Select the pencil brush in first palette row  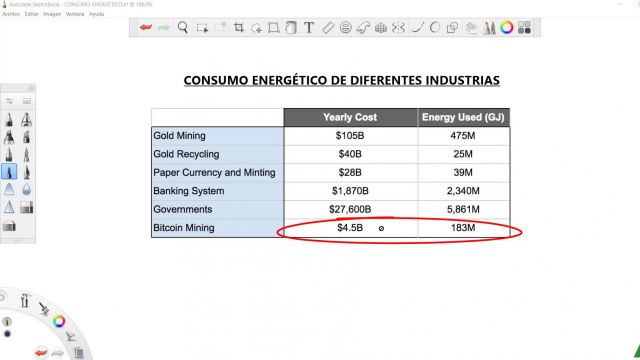9,120
